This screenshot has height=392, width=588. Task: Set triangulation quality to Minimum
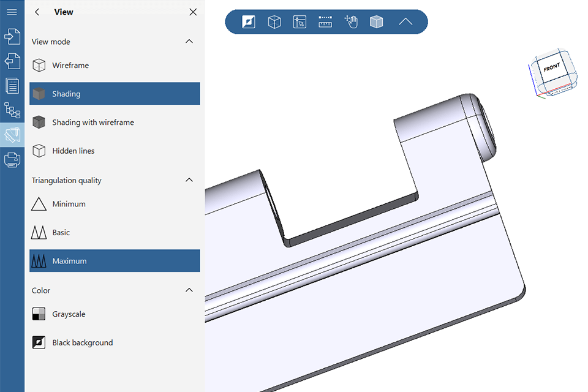point(115,204)
